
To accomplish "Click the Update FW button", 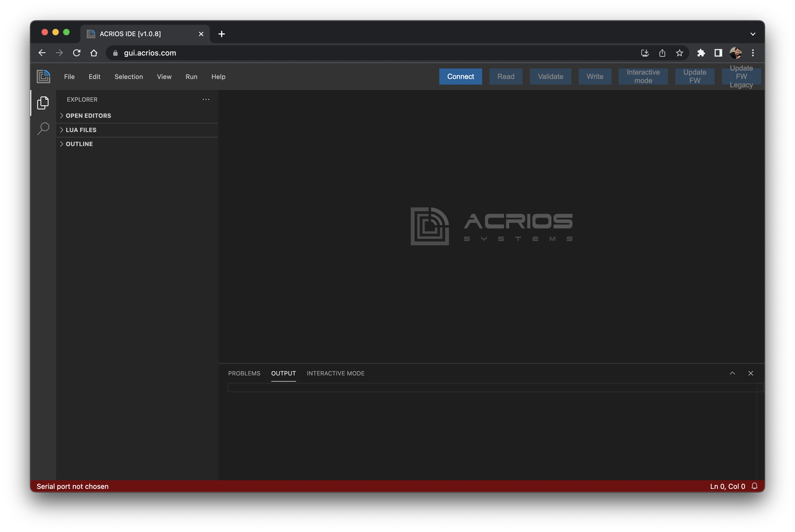I will (x=694, y=77).
